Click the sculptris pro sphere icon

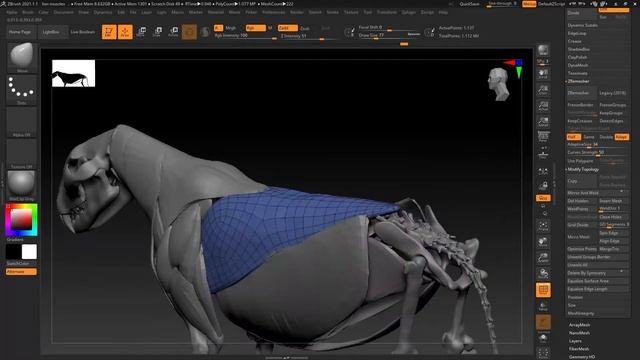tap(205, 32)
